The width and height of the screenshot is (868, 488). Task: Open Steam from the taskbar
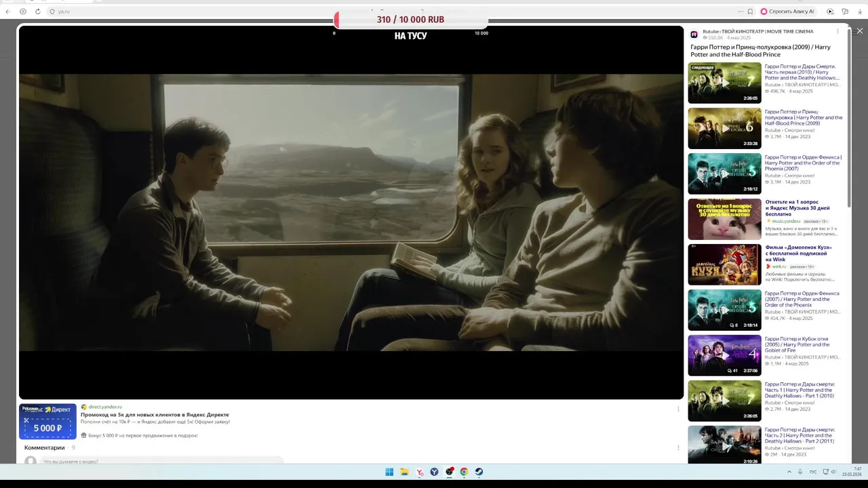[x=479, y=472]
